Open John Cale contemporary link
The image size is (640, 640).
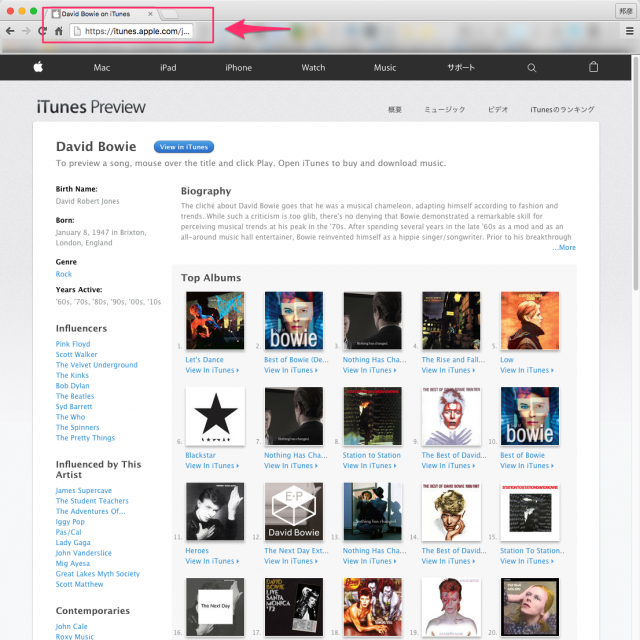tap(71, 626)
